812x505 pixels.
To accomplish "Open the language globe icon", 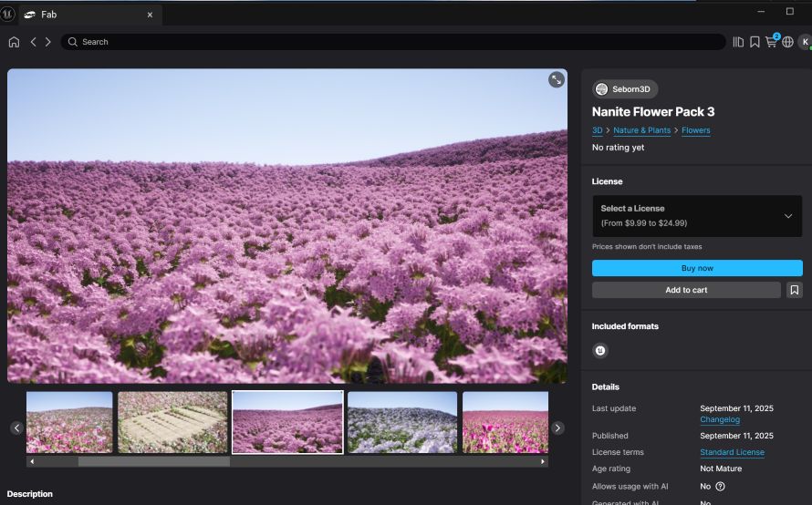I will point(787,42).
